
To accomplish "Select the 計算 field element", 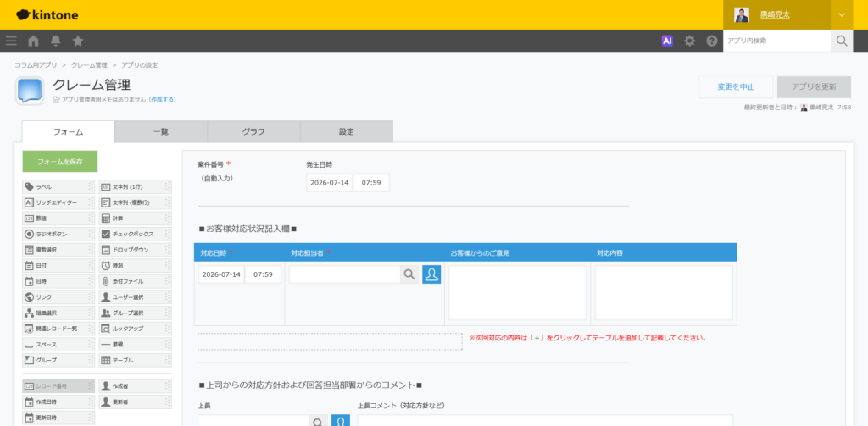I will [x=135, y=219].
